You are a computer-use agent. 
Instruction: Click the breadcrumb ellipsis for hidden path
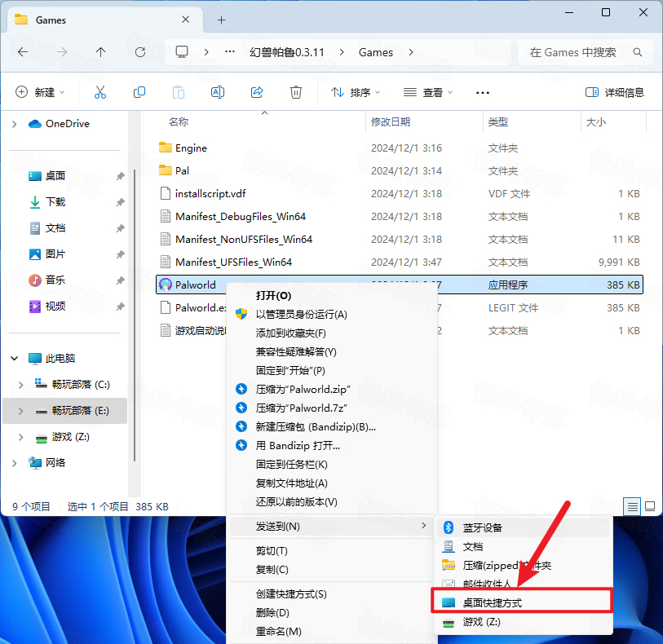click(230, 52)
